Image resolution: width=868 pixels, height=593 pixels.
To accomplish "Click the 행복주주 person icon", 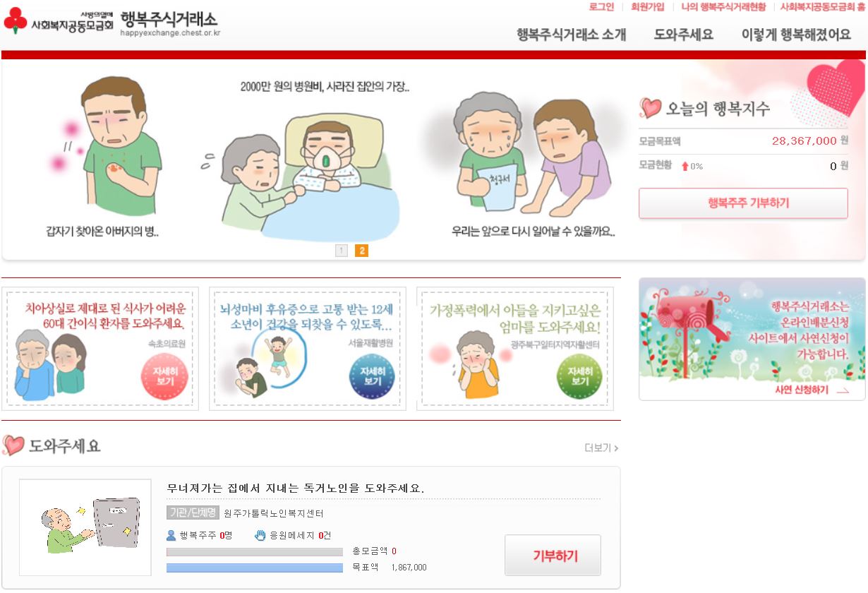I will pos(171,535).
